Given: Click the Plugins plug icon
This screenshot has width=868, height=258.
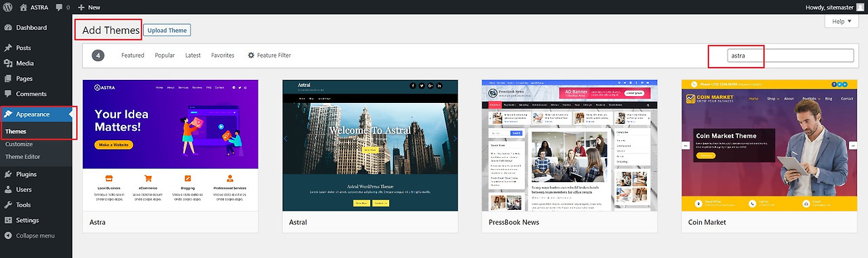Looking at the screenshot, I should pos(8,175).
